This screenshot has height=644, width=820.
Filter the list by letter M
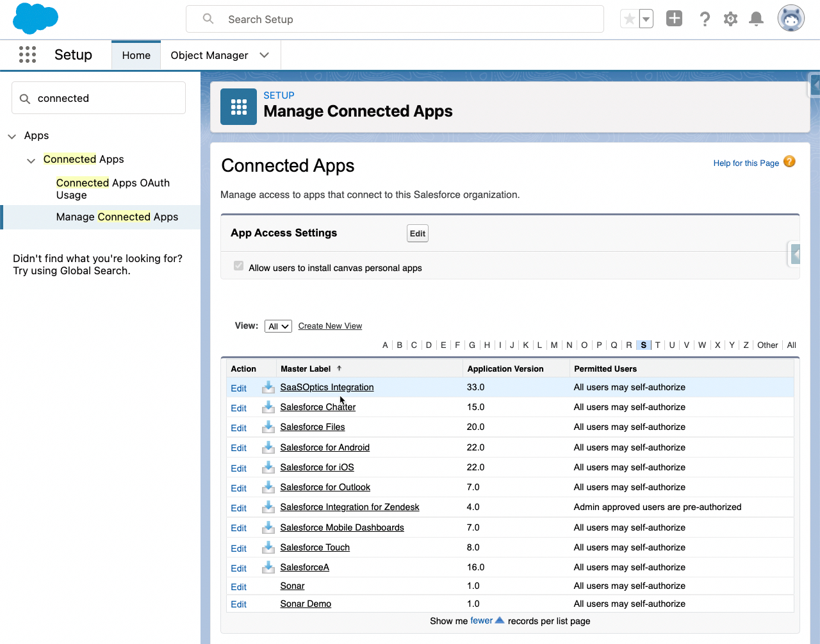click(x=554, y=345)
